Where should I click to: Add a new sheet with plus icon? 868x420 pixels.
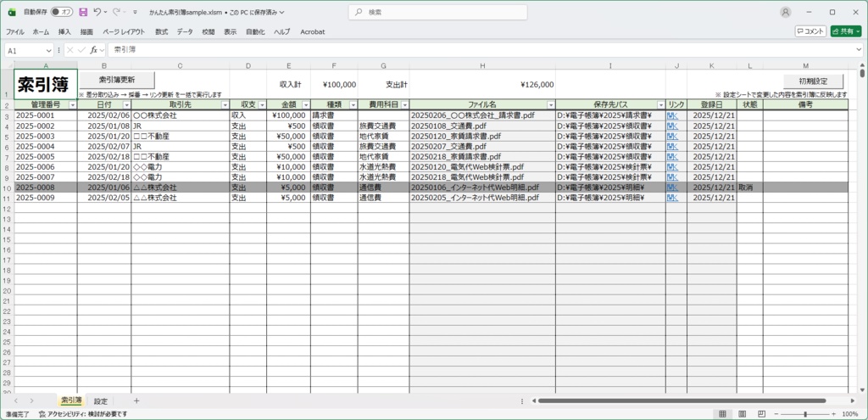pyautogui.click(x=136, y=400)
